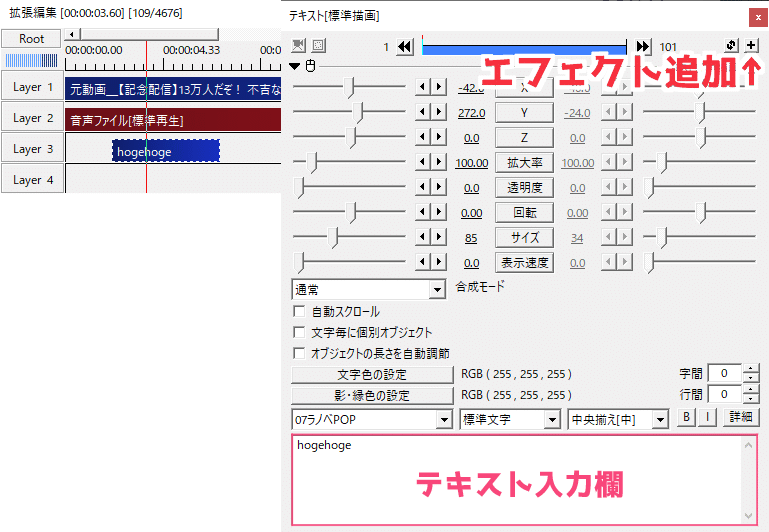Increase 字間 with up stepper
Viewport: 769px width, 532px height.
(x=750, y=368)
